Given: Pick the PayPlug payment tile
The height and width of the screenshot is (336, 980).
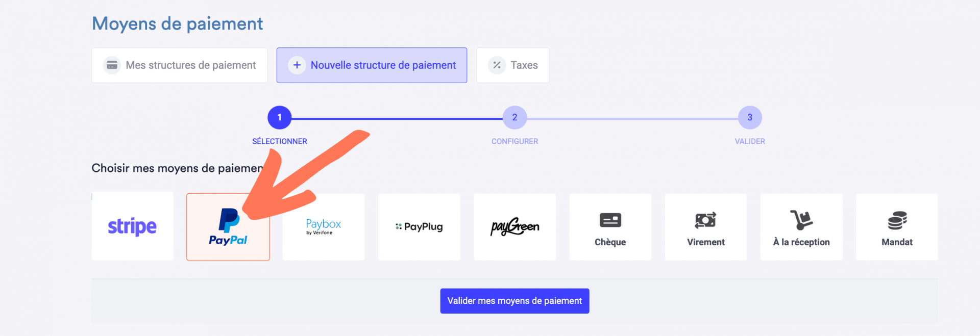Looking at the screenshot, I should click(419, 227).
